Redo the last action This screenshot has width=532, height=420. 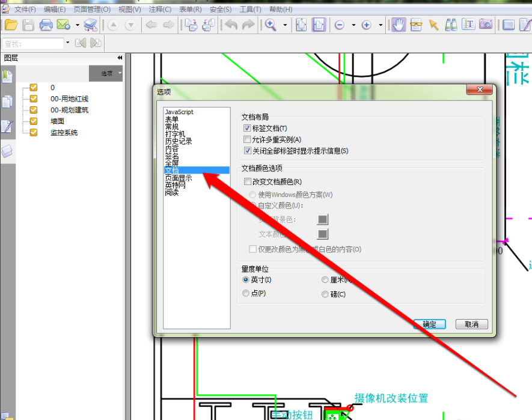tap(248, 25)
